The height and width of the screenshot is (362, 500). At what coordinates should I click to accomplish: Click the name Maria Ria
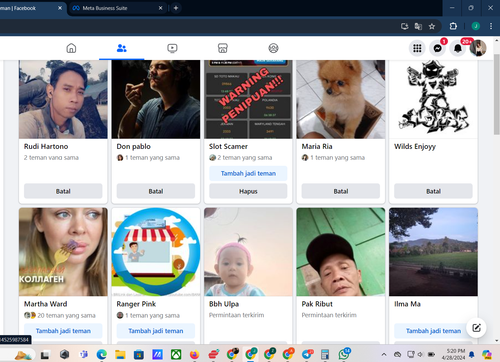click(317, 146)
